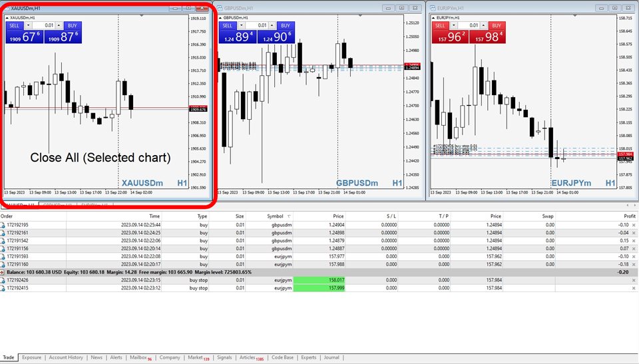Open the Signals tab

pos(224,357)
